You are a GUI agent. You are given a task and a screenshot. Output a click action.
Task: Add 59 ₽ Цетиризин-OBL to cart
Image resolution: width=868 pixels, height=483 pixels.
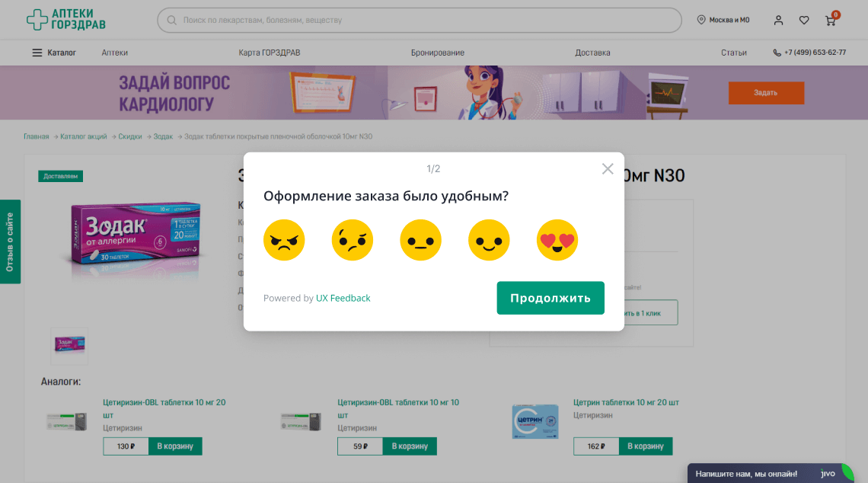(410, 446)
